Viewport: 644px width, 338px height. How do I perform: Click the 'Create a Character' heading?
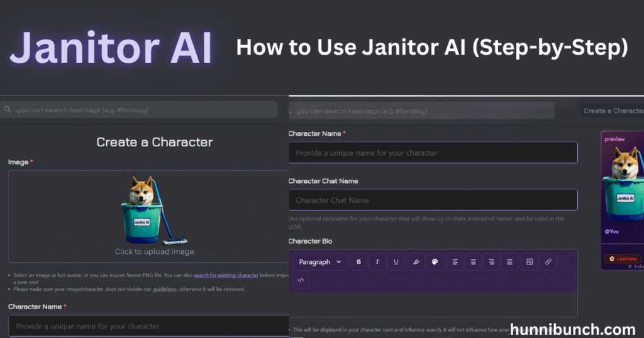pyautogui.click(x=155, y=142)
